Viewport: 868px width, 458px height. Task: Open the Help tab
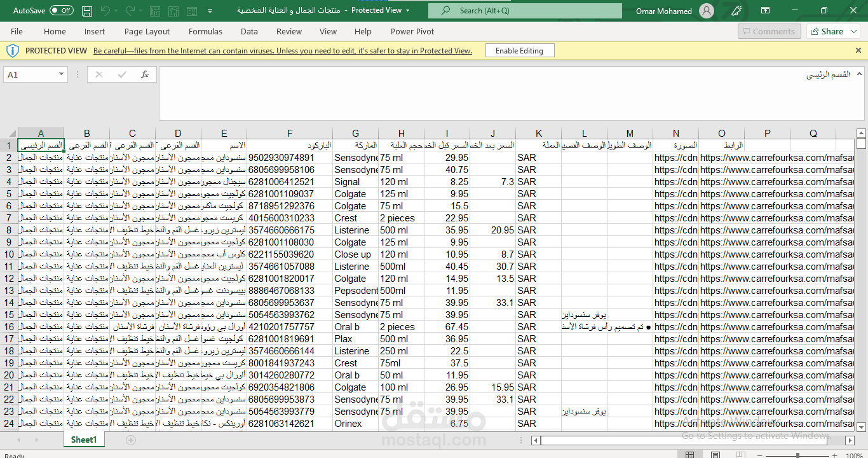point(363,31)
